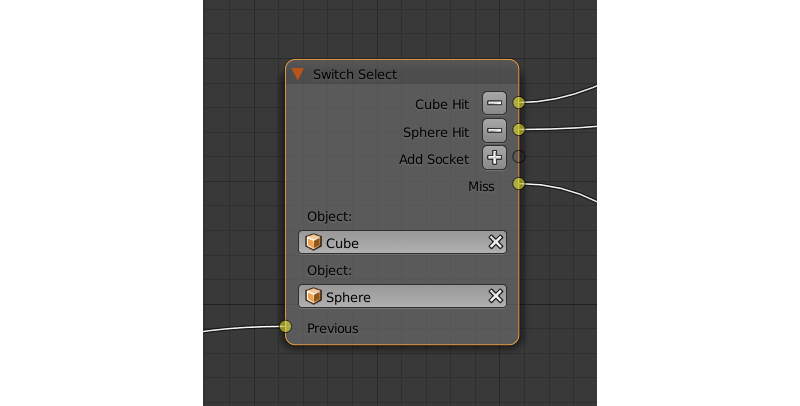Collapse the Switch Select node triangle
The image size is (800, 406).
point(298,74)
